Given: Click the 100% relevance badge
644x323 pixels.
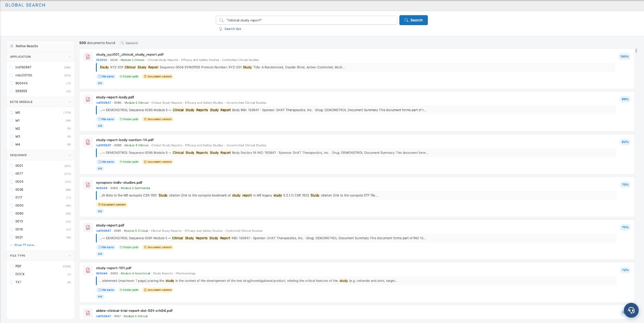Looking at the screenshot, I should click(624, 56).
